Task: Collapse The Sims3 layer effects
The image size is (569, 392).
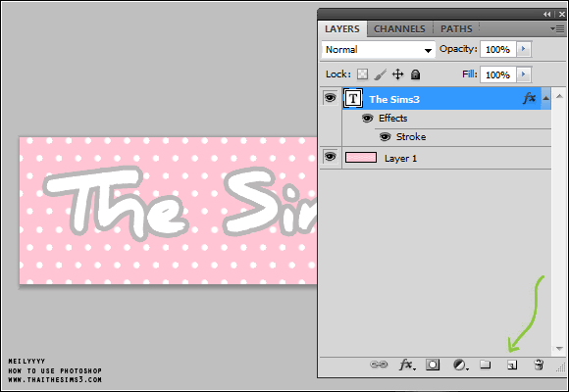Action: (x=545, y=98)
